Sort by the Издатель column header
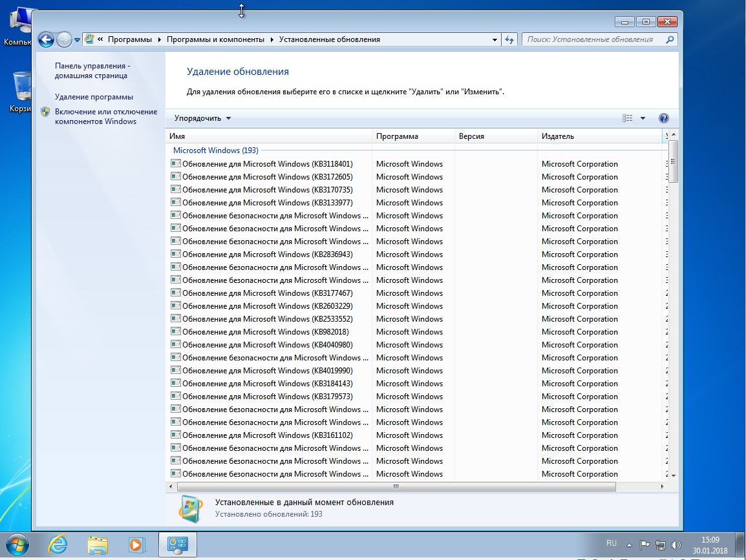 pos(599,136)
